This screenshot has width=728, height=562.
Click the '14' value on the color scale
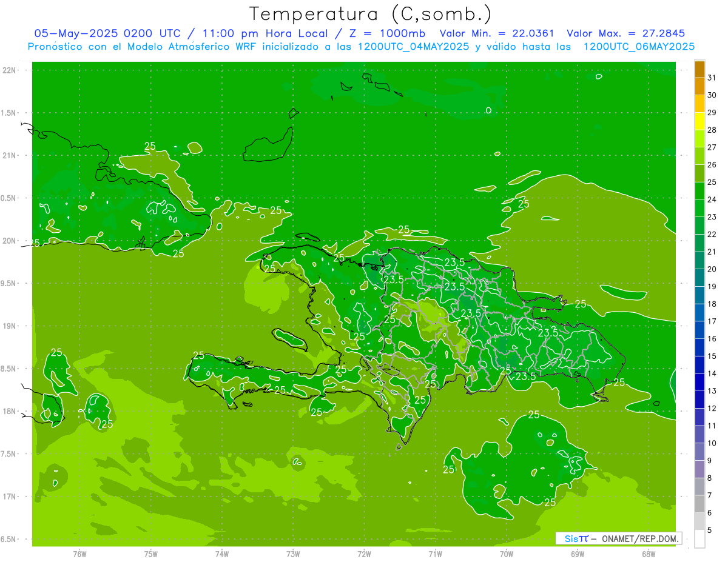712,373
